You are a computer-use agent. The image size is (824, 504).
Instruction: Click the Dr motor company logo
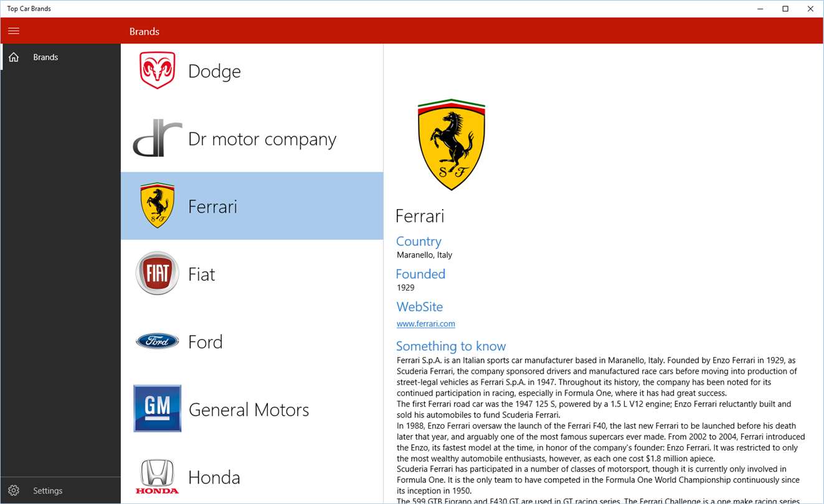pyautogui.click(x=158, y=138)
